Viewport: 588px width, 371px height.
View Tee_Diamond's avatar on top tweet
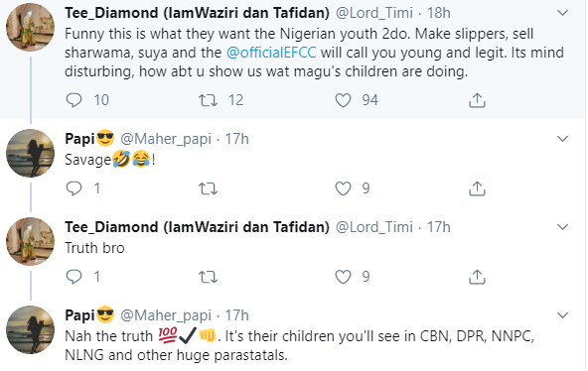[x=31, y=27]
